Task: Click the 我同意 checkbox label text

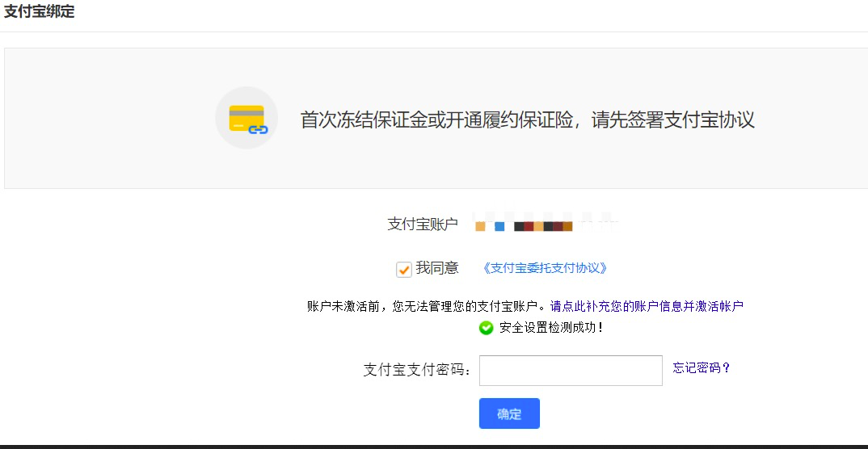Action: pyautogui.click(x=437, y=268)
